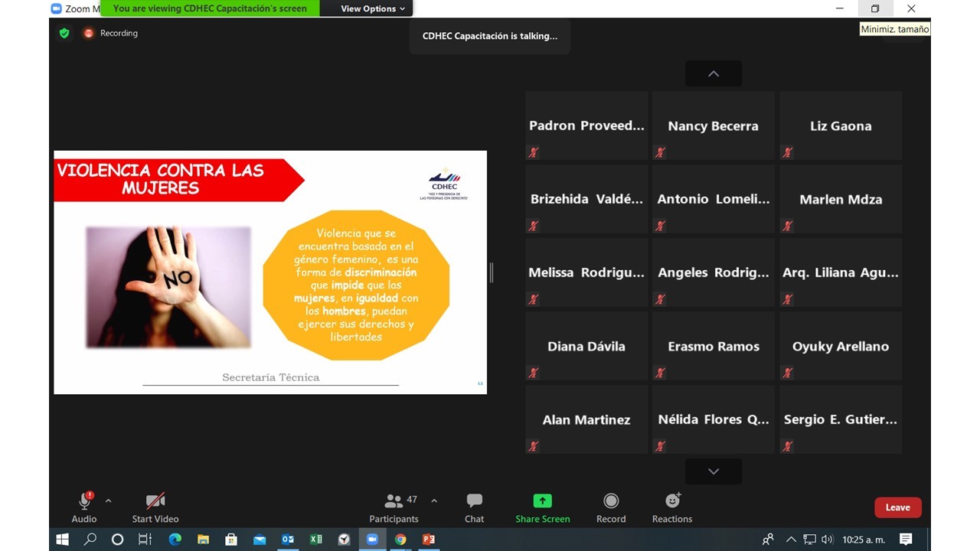Screen dimensions: 980x551
Task: Open Google Chrome from the taskbar
Action: 400,540
